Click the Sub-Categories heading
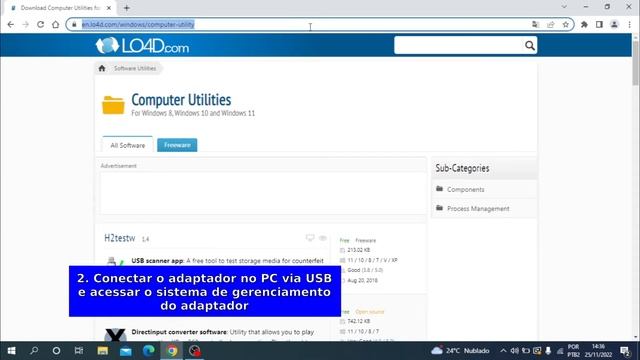This screenshot has height=360, width=640. pyautogui.click(x=462, y=168)
